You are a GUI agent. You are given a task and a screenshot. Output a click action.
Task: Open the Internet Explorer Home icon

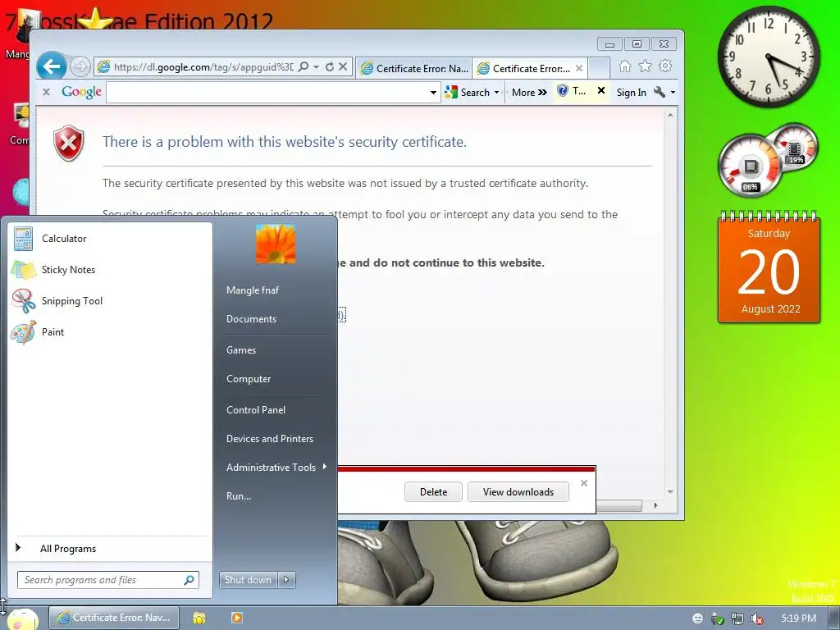point(624,66)
